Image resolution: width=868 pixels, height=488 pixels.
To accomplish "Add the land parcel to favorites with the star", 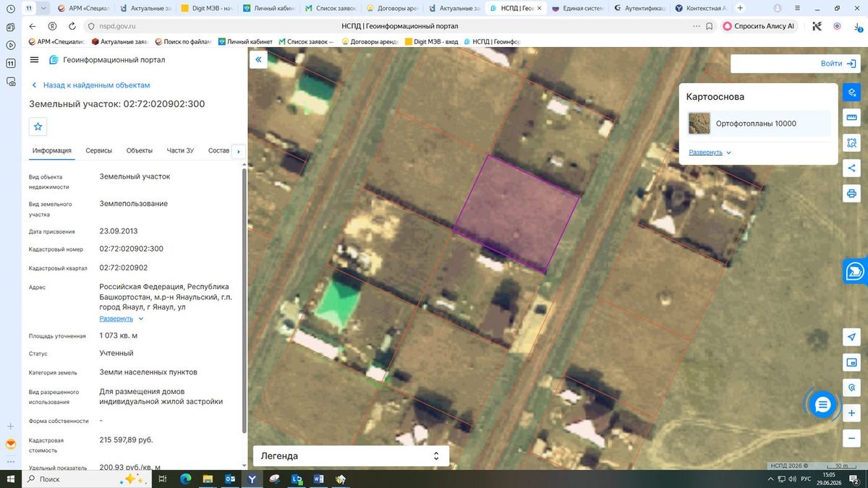I will tap(38, 127).
